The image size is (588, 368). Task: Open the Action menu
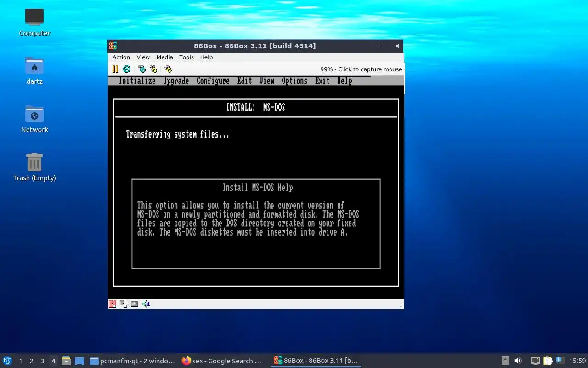121,57
